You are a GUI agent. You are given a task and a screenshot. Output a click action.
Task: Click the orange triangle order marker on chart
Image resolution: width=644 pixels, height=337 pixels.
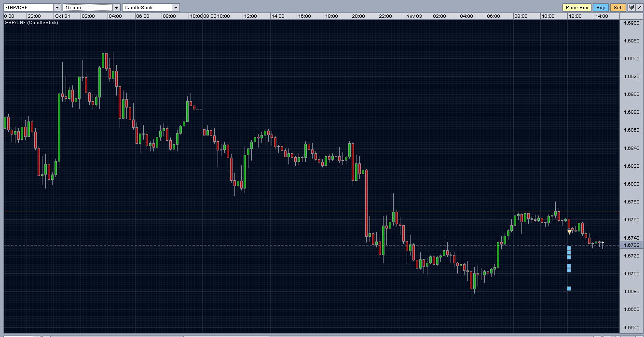coord(569,232)
